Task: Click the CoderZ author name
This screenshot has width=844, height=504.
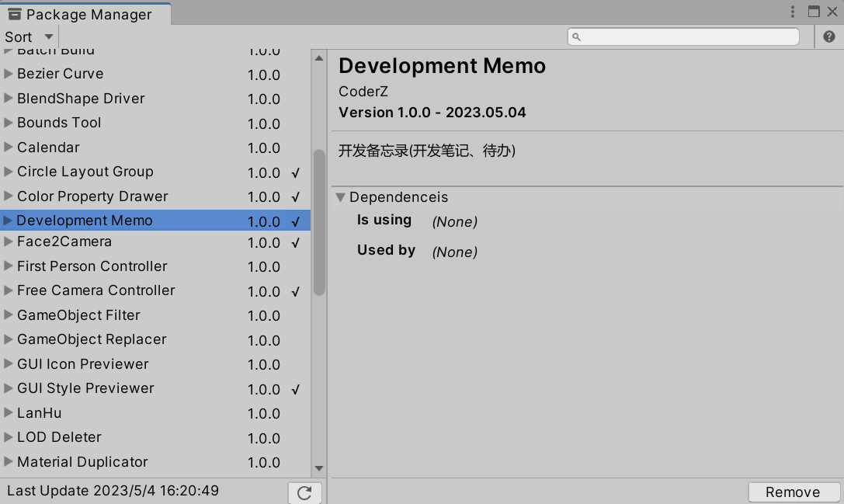Action: pyautogui.click(x=363, y=92)
